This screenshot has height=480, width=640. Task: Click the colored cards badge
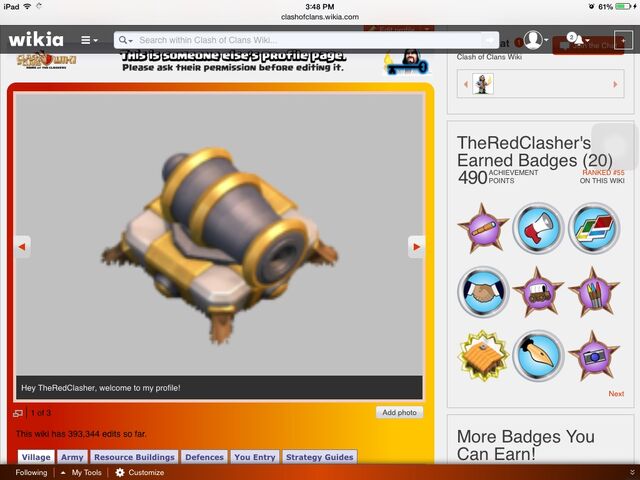[594, 228]
